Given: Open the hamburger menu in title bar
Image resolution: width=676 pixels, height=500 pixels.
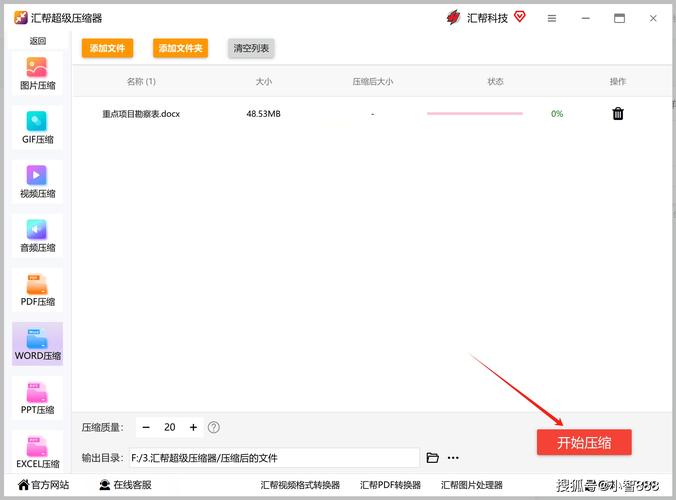Looking at the screenshot, I should 552,18.
